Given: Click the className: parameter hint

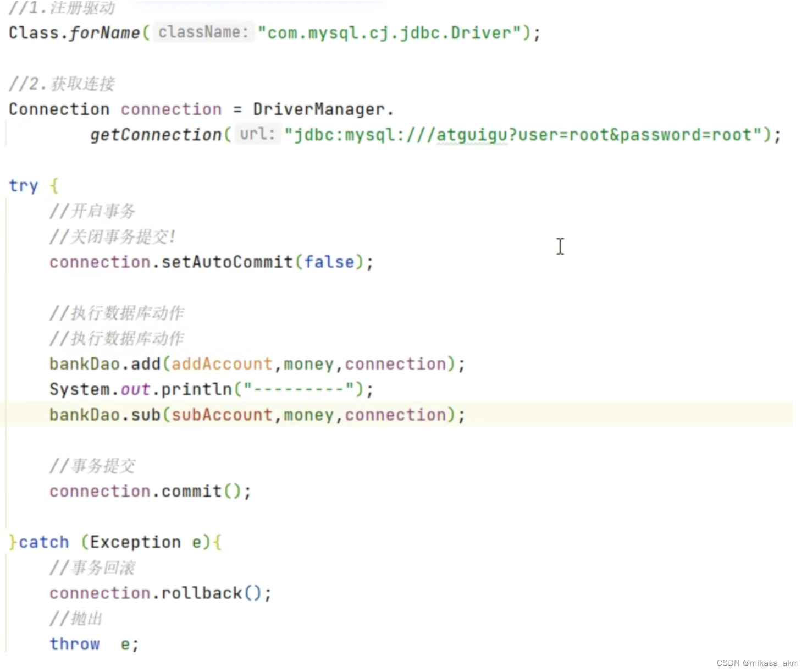Looking at the screenshot, I should point(203,32).
